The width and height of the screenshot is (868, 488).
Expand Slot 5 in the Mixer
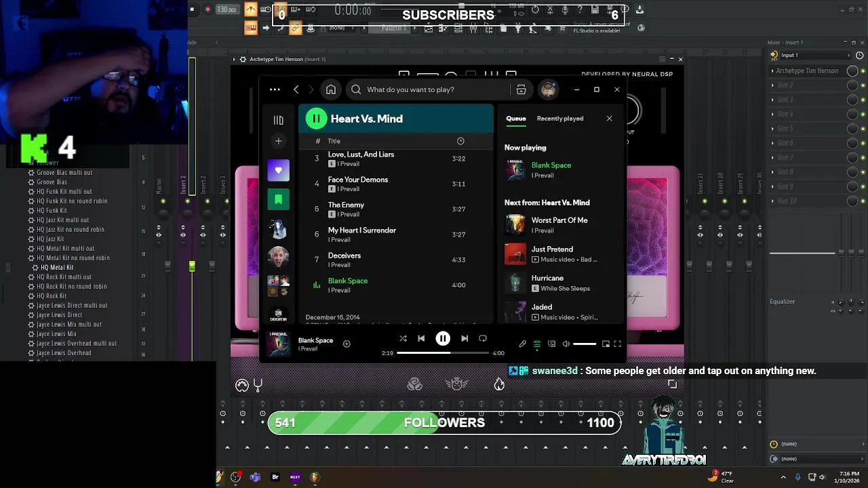772,128
